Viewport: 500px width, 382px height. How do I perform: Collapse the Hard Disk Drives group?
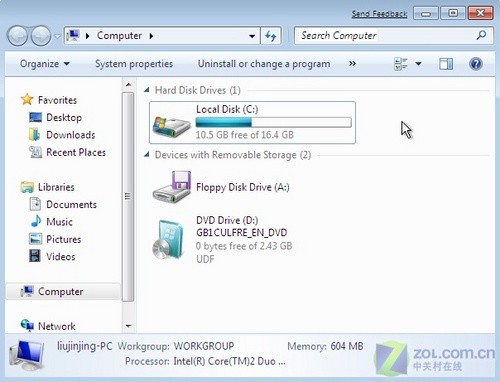pyautogui.click(x=146, y=90)
